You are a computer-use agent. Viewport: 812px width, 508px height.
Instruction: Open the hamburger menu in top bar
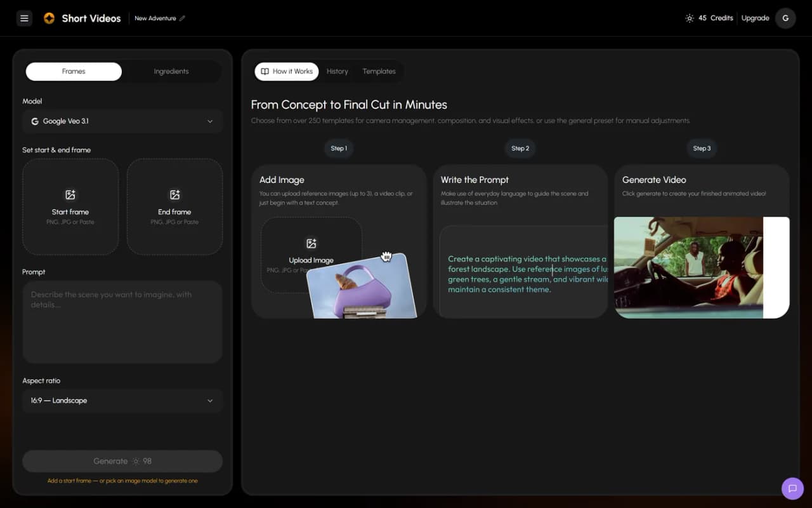[x=24, y=18]
